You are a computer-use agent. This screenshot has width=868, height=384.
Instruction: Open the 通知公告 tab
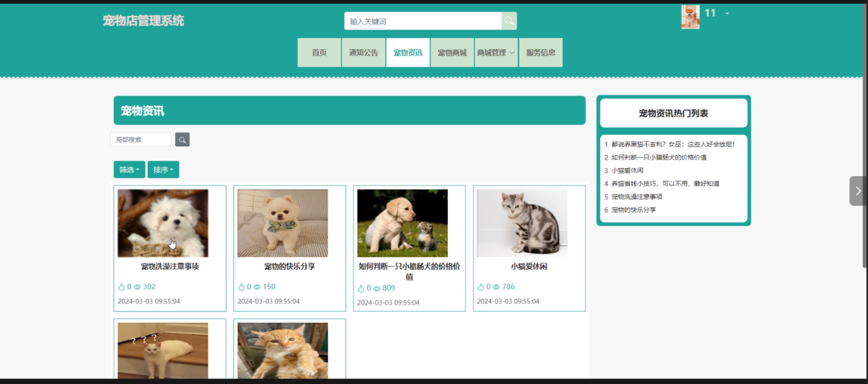coord(363,52)
